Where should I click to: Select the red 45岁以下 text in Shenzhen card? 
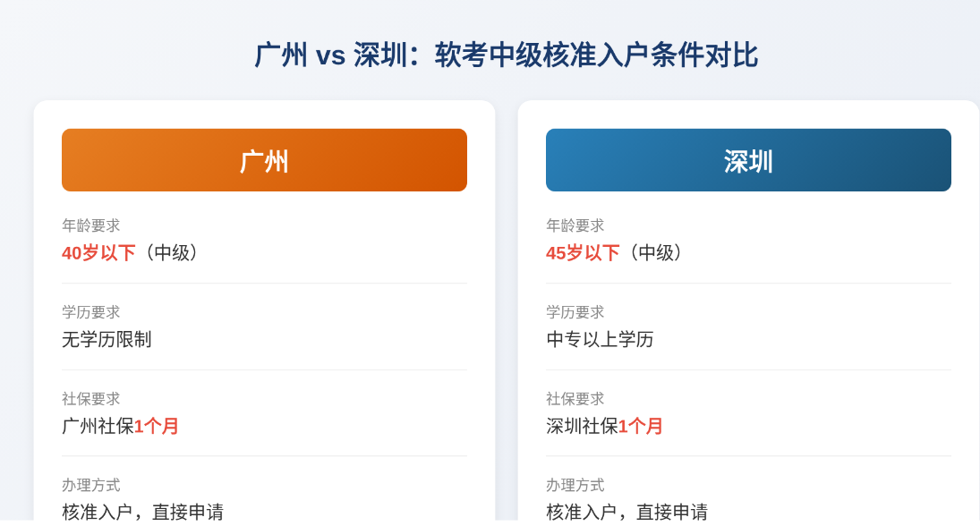point(584,253)
